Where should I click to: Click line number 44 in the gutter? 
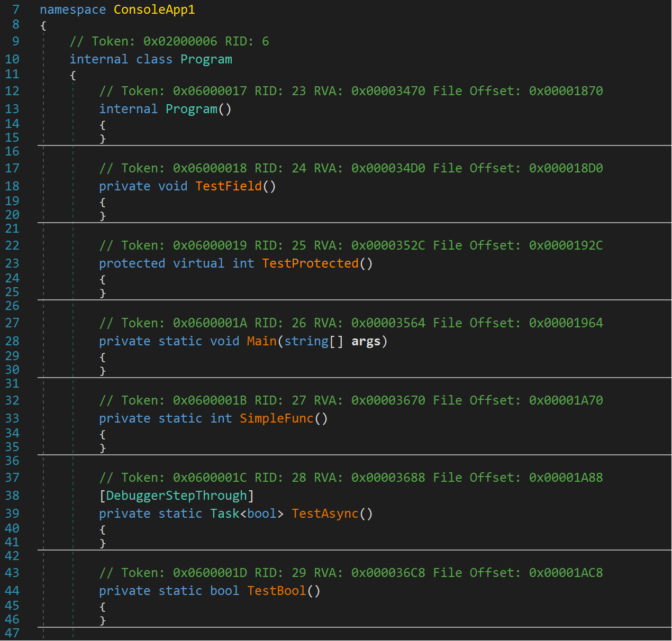[12, 591]
